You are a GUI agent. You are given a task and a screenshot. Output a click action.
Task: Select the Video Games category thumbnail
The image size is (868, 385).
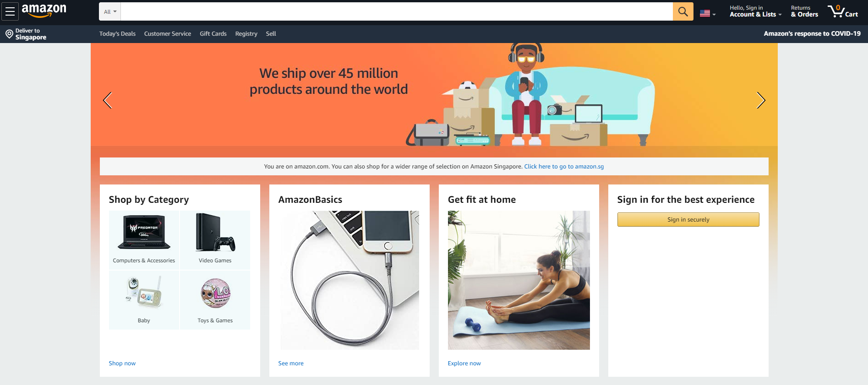tap(215, 240)
